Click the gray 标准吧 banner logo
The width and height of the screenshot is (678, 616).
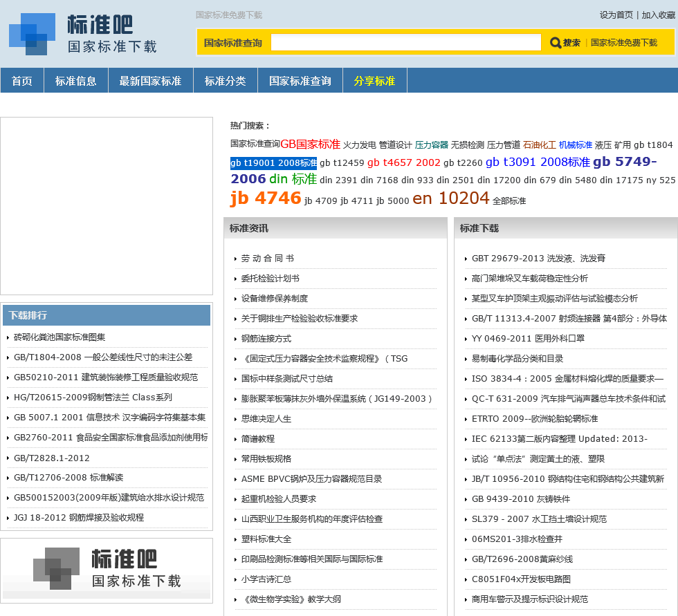coord(107,569)
